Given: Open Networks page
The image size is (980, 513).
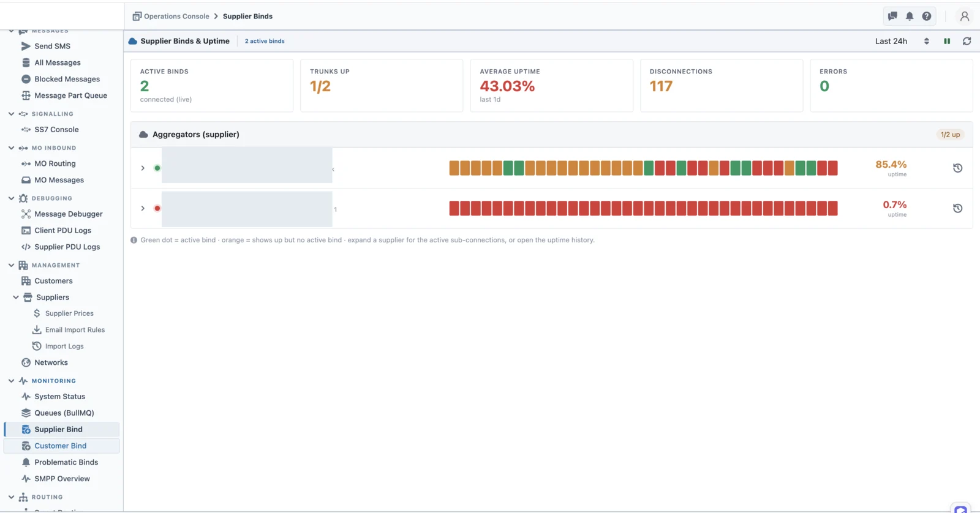Looking at the screenshot, I should coord(51,363).
